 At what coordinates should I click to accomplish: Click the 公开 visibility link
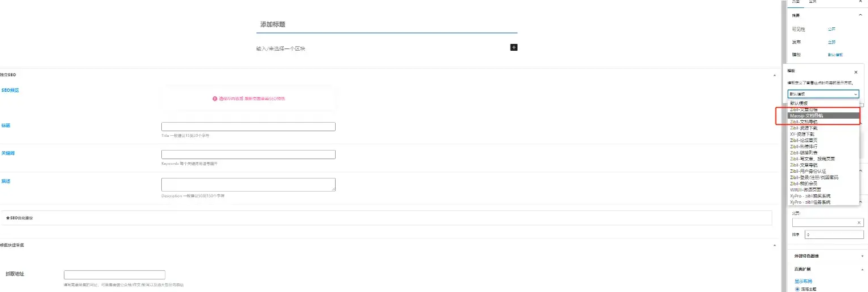click(x=832, y=29)
